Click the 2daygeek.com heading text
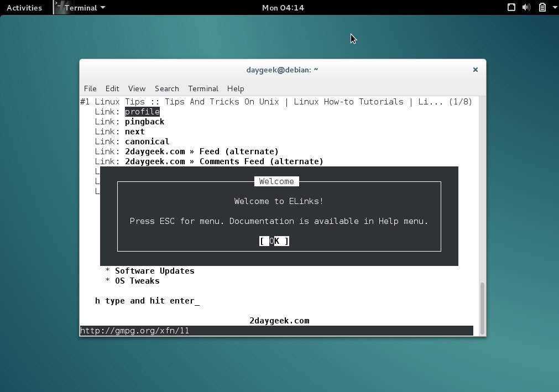Image resolution: width=559 pixels, height=392 pixels. click(279, 321)
